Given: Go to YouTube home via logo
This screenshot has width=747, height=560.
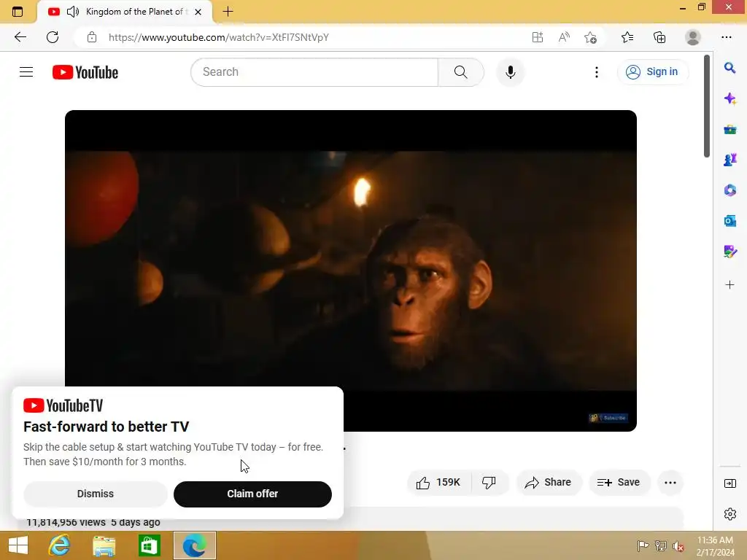Looking at the screenshot, I should pyautogui.click(x=85, y=72).
